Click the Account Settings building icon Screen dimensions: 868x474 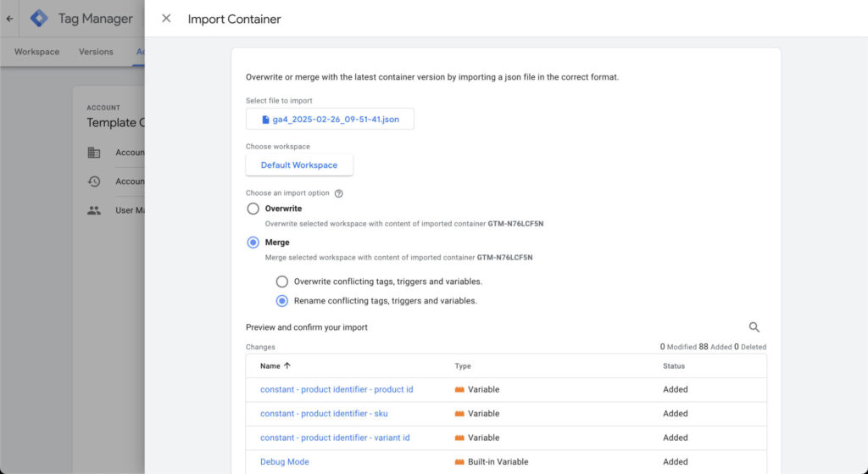pos(94,153)
